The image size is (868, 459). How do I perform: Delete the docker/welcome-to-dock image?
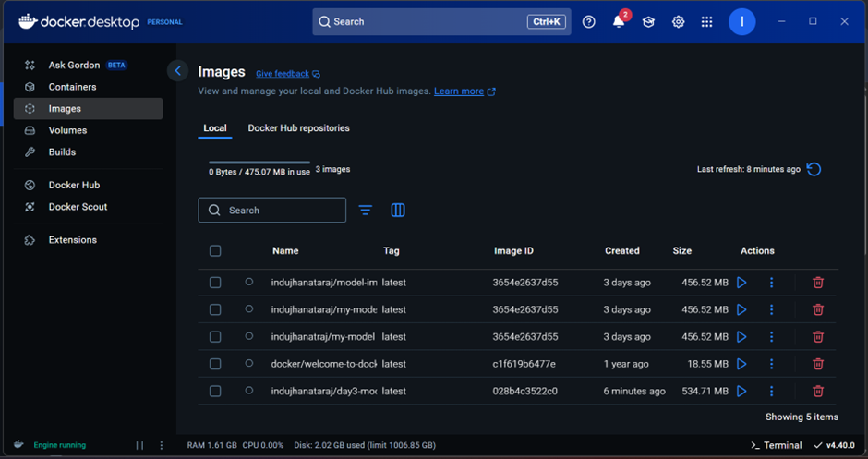[x=817, y=364]
